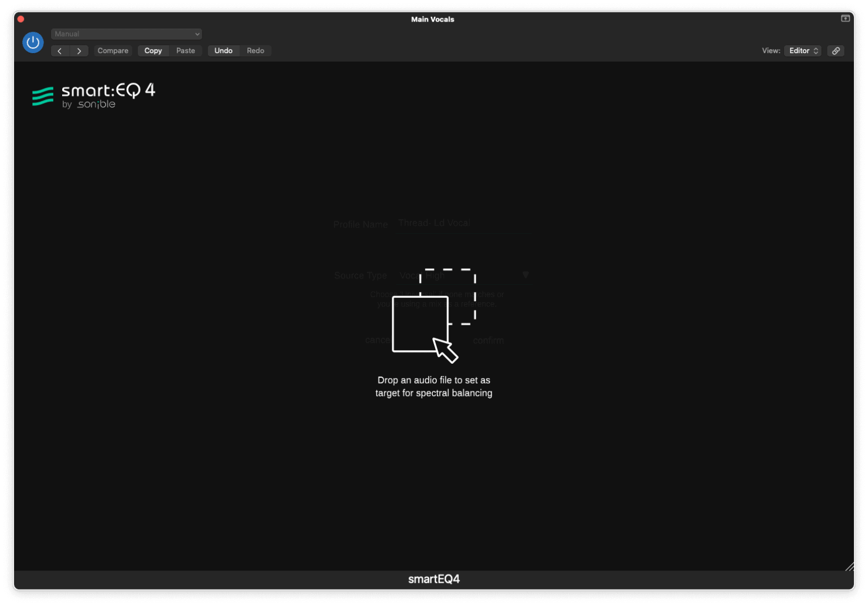Viewport: 868px width, 606px height.
Task: Click the sonible waves logo
Action: tap(42, 96)
